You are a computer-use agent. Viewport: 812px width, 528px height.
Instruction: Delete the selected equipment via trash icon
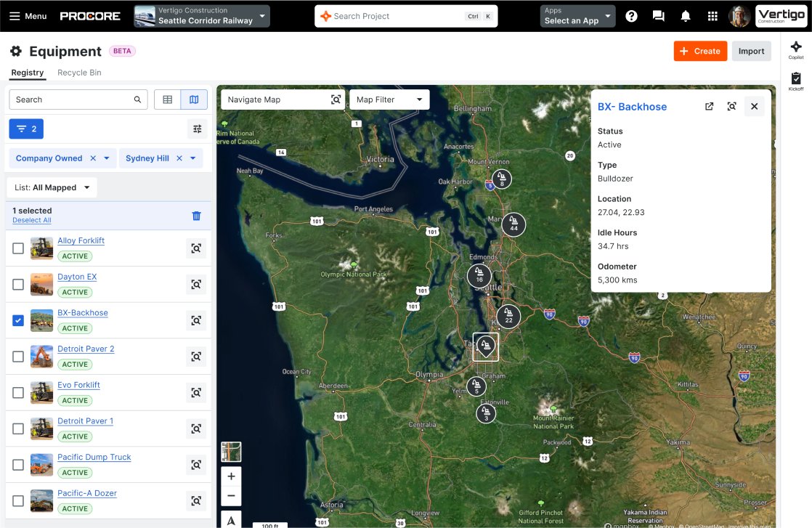[196, 215]
